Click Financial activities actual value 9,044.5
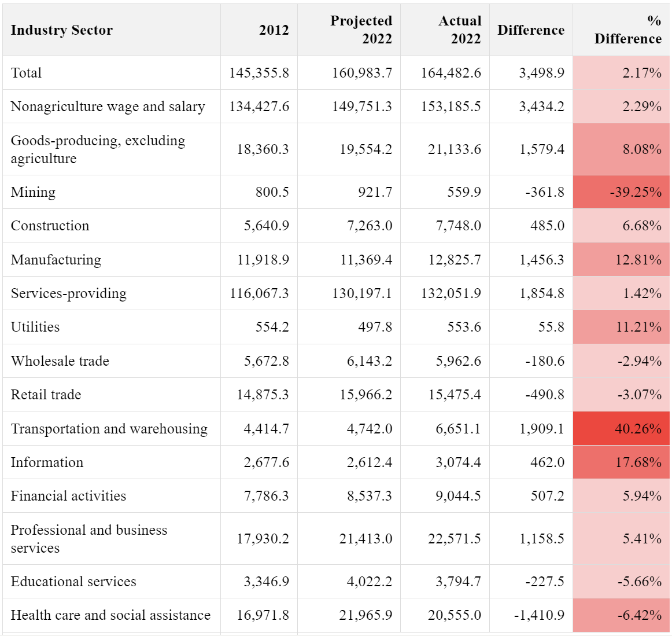Viewport: 672px width, 636px height. [458, 496]
